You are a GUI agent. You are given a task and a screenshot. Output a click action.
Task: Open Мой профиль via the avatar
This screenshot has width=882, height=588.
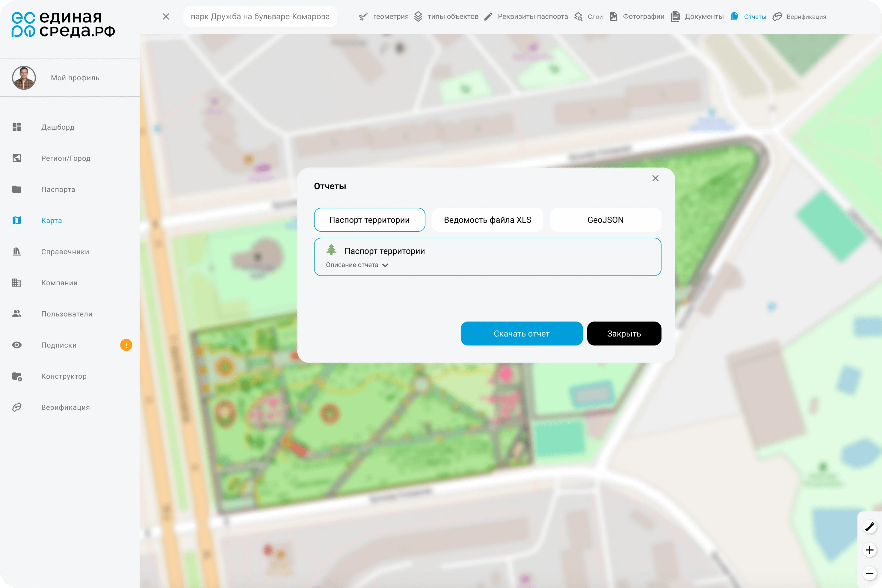24,78
